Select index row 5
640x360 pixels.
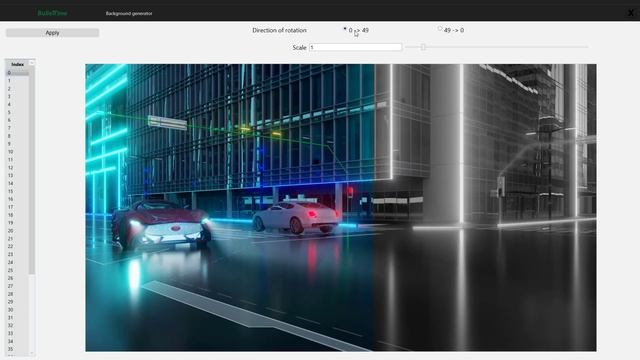17,112
